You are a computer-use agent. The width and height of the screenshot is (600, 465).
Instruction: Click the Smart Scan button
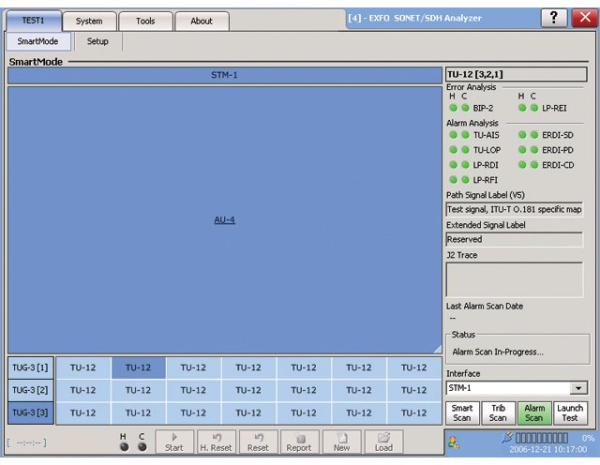click(x=461, y=413)
